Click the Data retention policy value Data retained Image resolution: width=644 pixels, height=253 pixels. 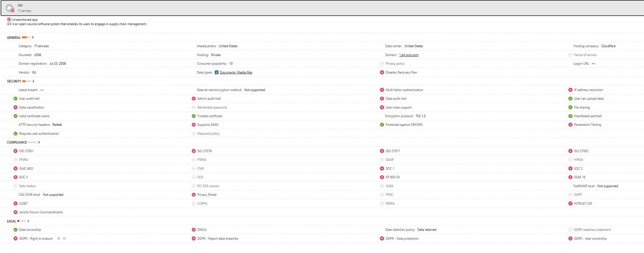tap(427, 230)
